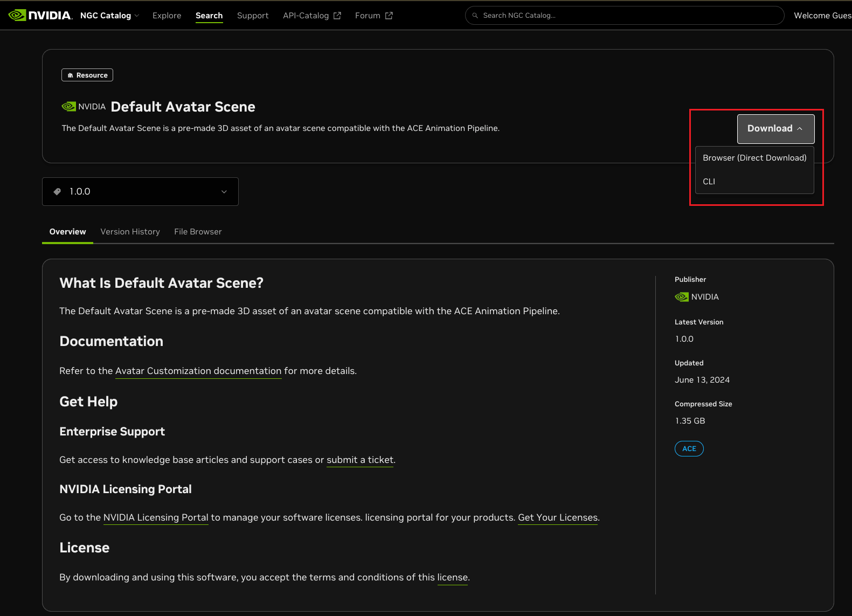Collapse the Download dropdown button

tap(775, 129)
